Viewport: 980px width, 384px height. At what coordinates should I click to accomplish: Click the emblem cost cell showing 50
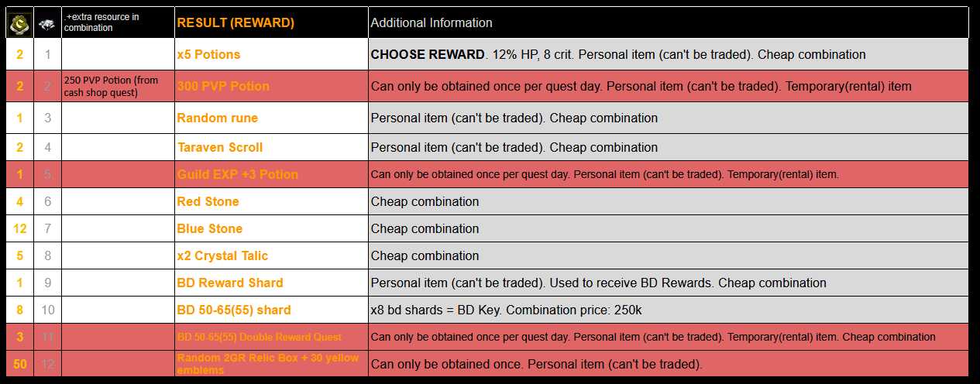(19, 364)
